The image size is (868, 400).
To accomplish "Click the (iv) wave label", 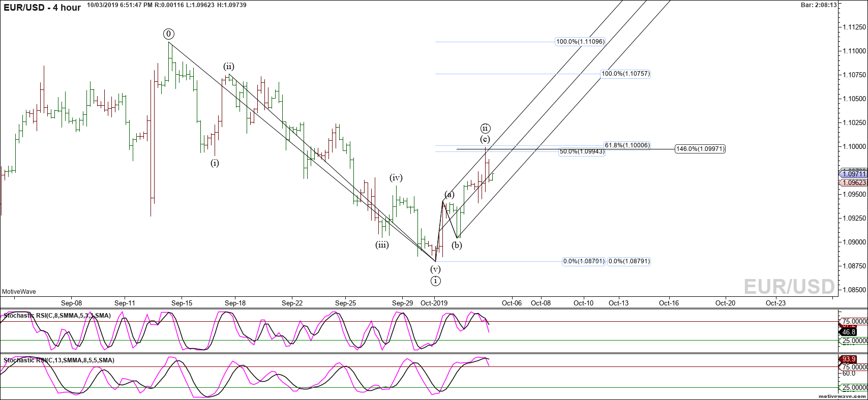I will (396, 178).
